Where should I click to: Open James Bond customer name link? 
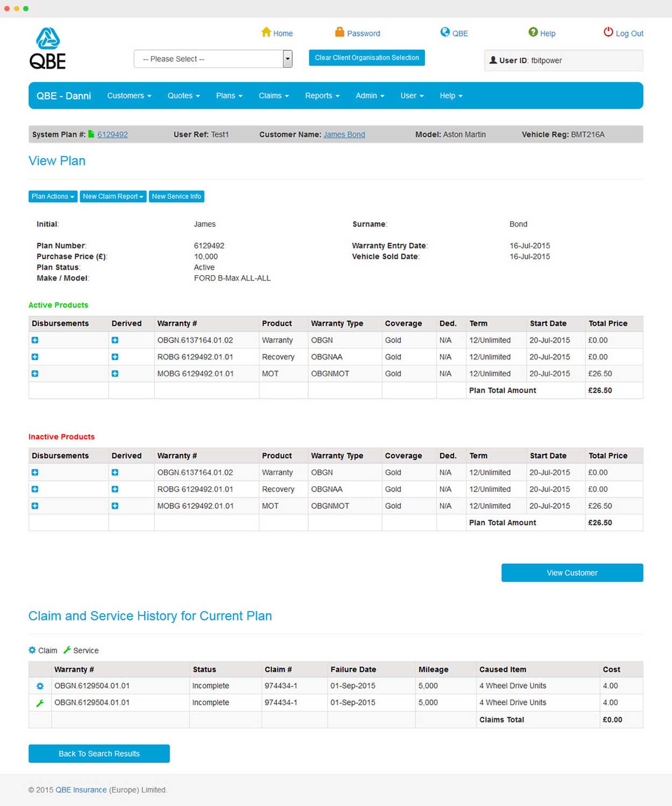click(x=344, y=135)
